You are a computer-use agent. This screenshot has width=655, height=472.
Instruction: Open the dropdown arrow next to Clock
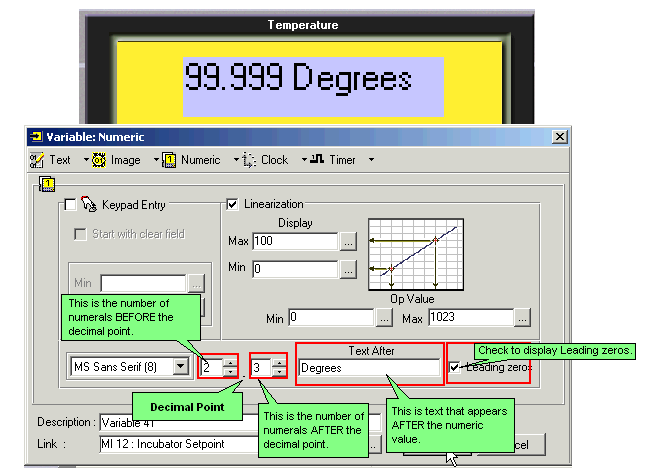[x=299, y=160]
